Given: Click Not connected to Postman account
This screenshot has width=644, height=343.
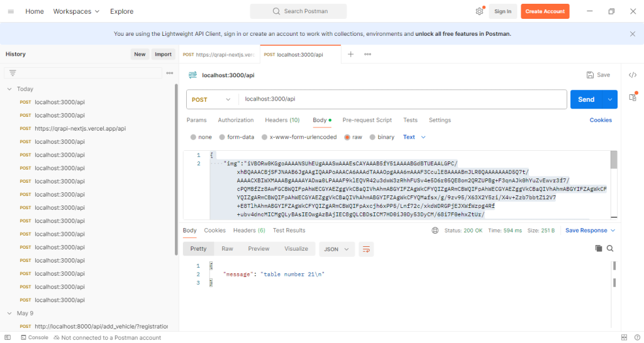Looking at the screenshot, I should (x=108, y=337).
